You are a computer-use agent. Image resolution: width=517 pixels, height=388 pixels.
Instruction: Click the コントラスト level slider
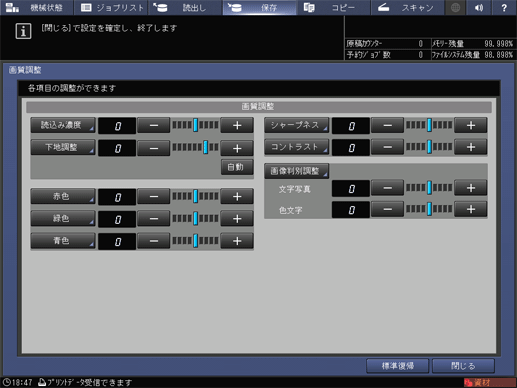[x=429, y=147]
